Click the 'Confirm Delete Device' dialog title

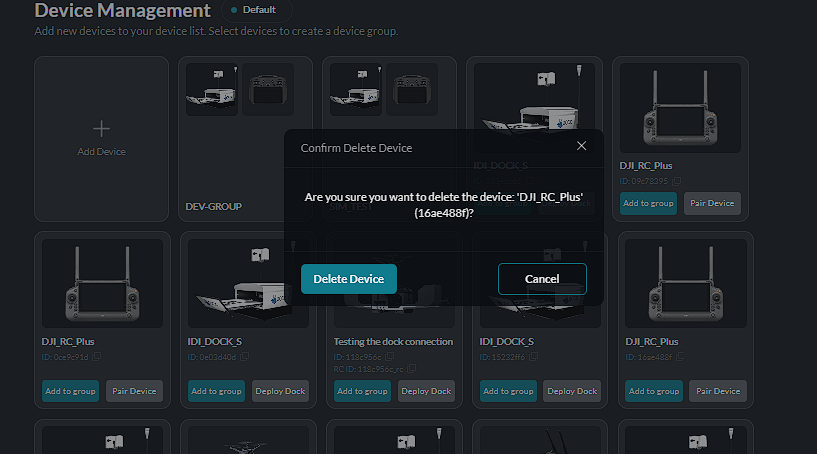click(356, 148)
